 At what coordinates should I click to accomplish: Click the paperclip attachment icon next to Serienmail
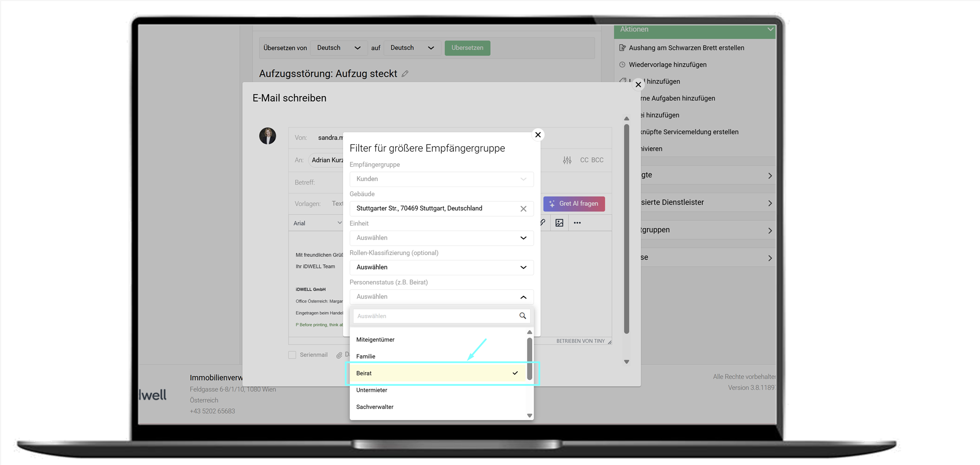click(339, 355)
